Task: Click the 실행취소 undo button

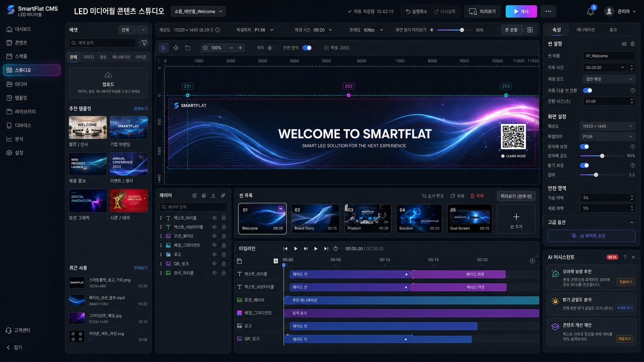Action: tap(416, 12)
